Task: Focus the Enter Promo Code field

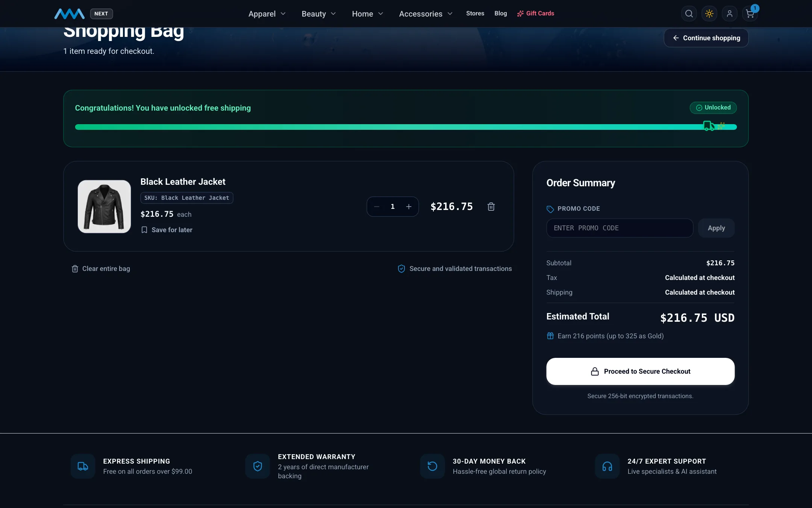Action: click(620, 228)
